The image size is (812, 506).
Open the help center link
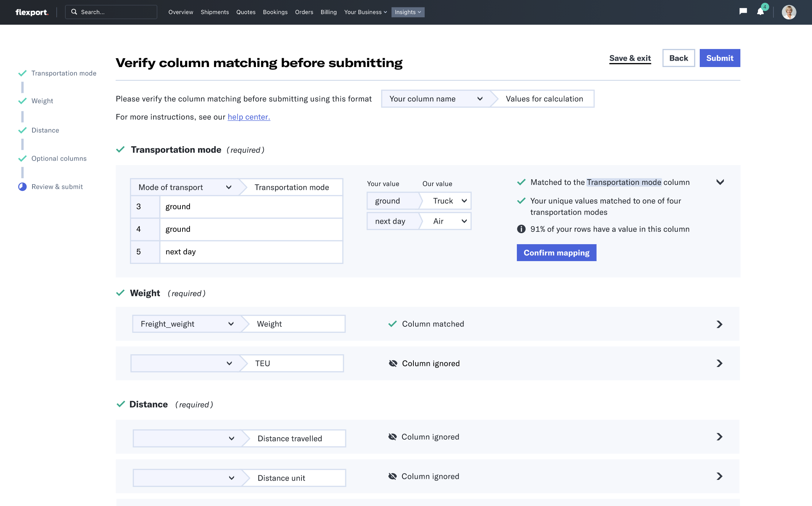point(249,117)
